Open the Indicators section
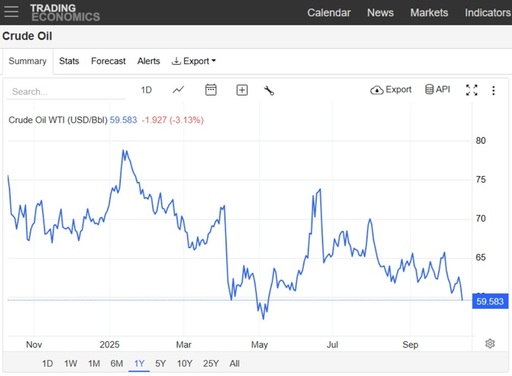512x376 pixels. [x=488, y=13]
